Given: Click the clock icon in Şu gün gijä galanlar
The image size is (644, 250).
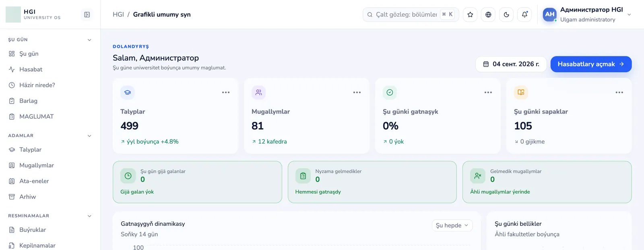Looking at the screenshot, I should (x=128, y=176).
